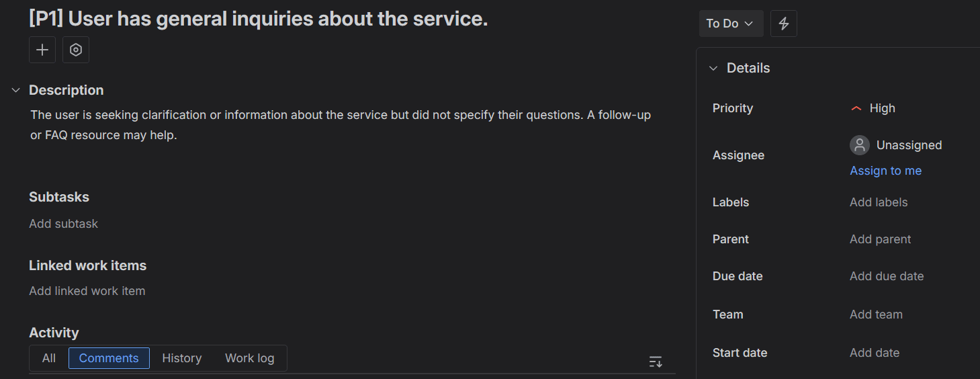Collapse the Details panel chevron
The image size is (980, 379).
pyautogui.click(x=713, y=68)
